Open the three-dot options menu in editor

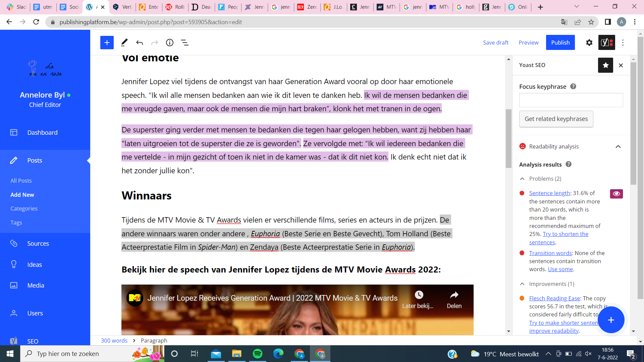pyautogui.click(x=623, y=43)
